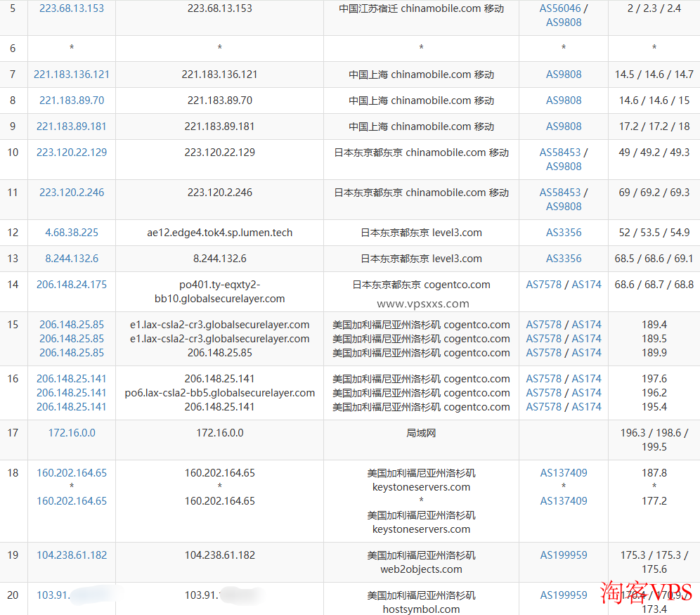Click latency value 69 / 69.2 / 69.3

tap(654, 193)
